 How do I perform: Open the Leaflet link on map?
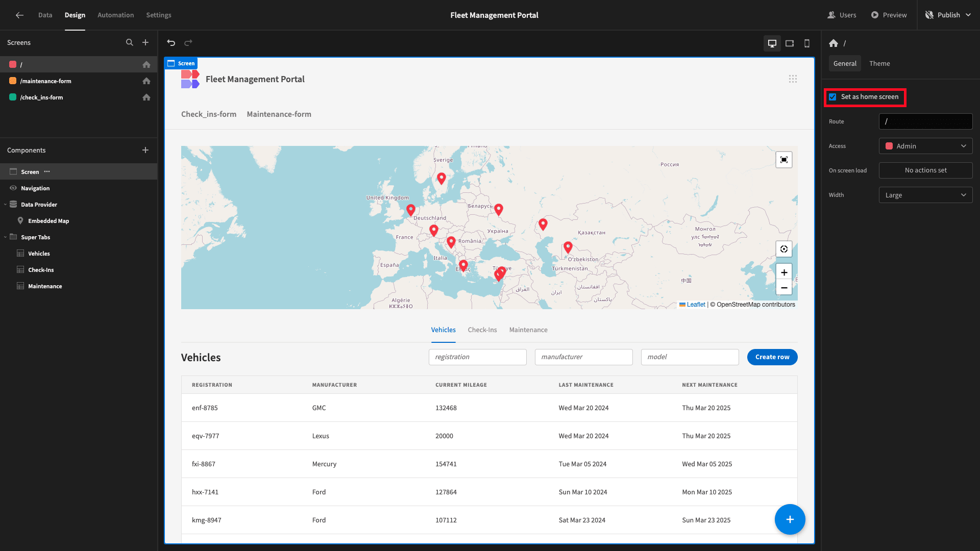(696, 305)
